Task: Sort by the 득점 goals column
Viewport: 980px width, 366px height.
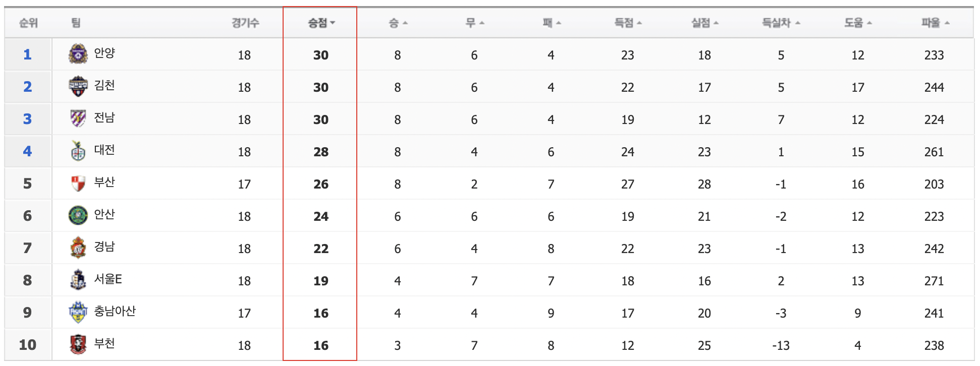Action: point(628,23)
